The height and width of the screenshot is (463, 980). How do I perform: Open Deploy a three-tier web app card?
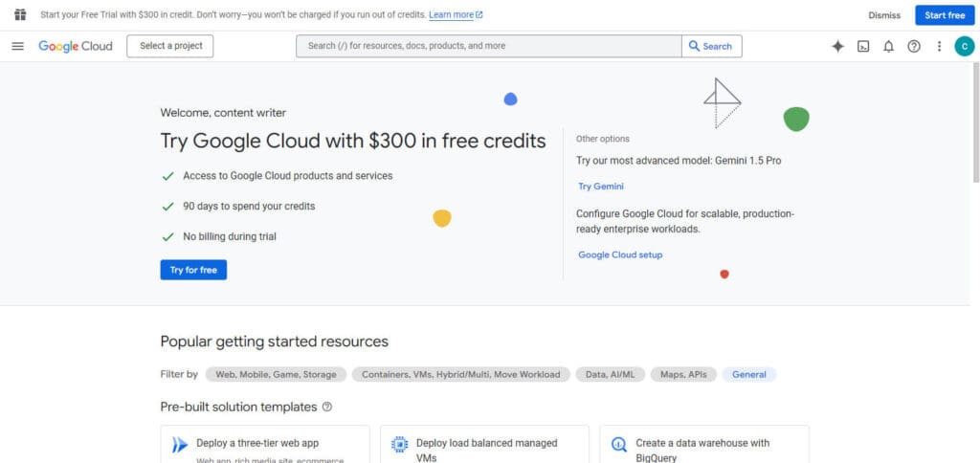click(x=265, y=444)
